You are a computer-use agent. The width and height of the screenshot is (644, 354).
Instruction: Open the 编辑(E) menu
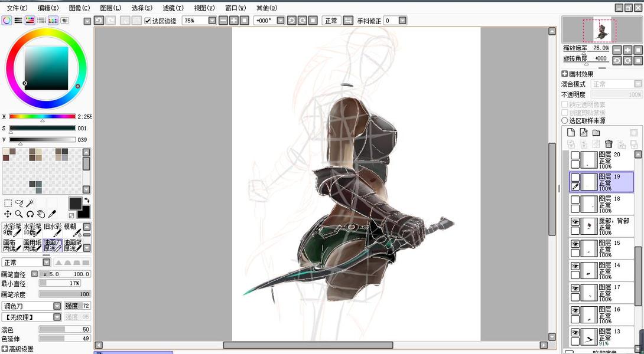(48, 8)
